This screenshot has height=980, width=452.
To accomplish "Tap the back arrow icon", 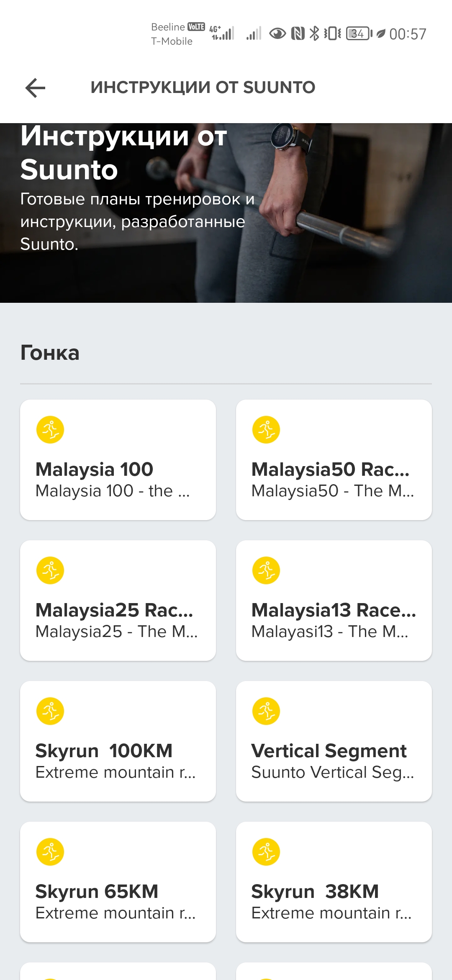I will pos(36,88).
